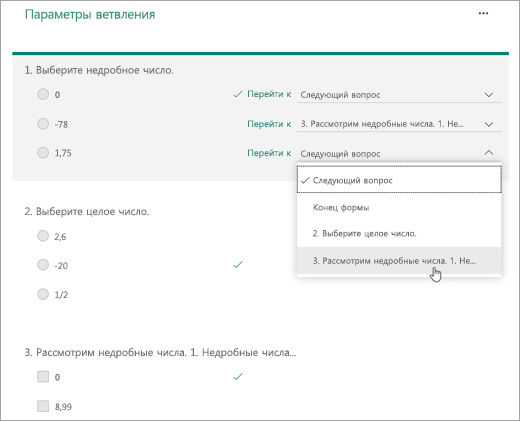Click chevron up arrow beside 1,75 row
The height and width of the screenshot is (421, 520).
click(x=489, y=153)
